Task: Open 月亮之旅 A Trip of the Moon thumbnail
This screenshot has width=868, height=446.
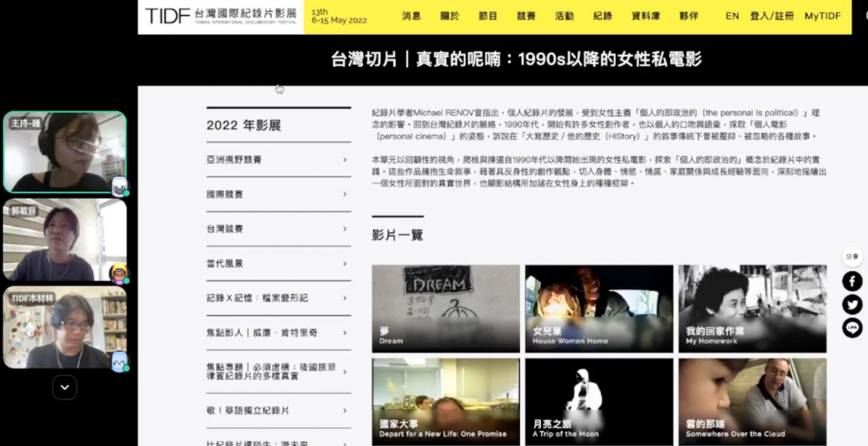Action: (599, 402)
